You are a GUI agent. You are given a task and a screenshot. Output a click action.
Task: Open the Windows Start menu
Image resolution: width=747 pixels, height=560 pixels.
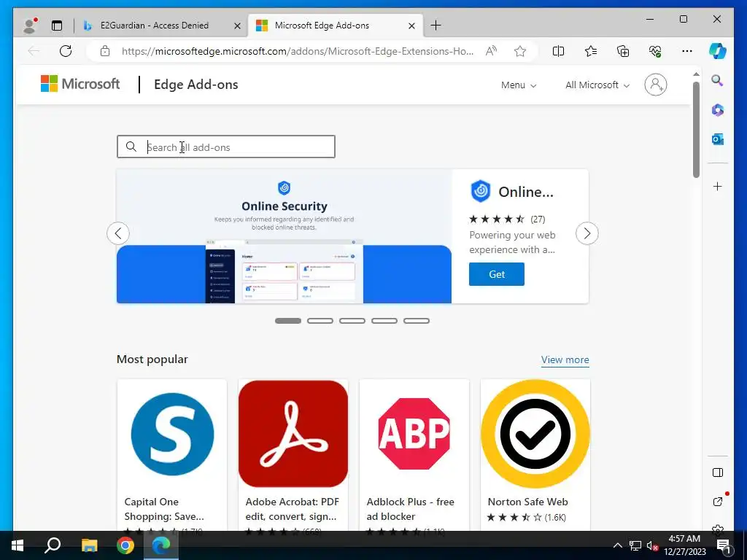(18, 545)
